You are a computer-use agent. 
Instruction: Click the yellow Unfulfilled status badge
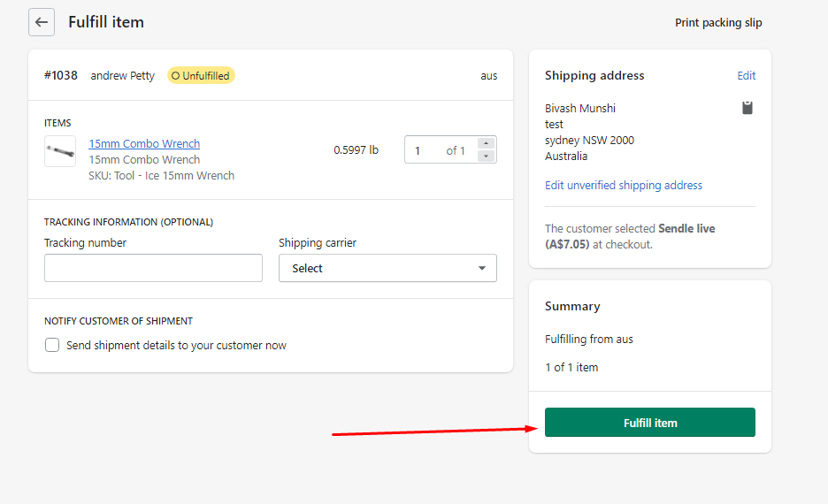click(x=201, y=76)
